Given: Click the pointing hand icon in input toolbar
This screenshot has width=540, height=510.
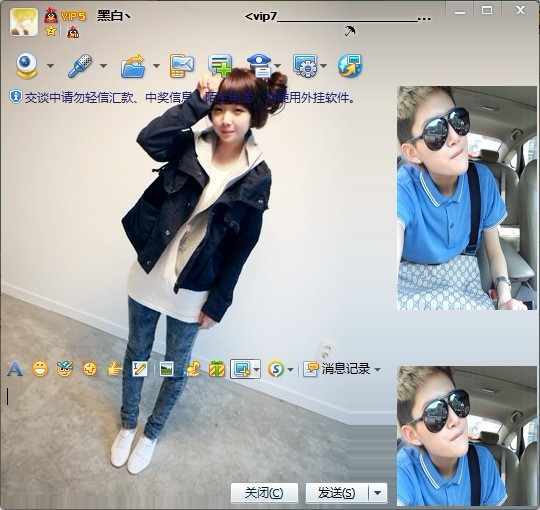Looking at the screenshot, I should 115,369.
